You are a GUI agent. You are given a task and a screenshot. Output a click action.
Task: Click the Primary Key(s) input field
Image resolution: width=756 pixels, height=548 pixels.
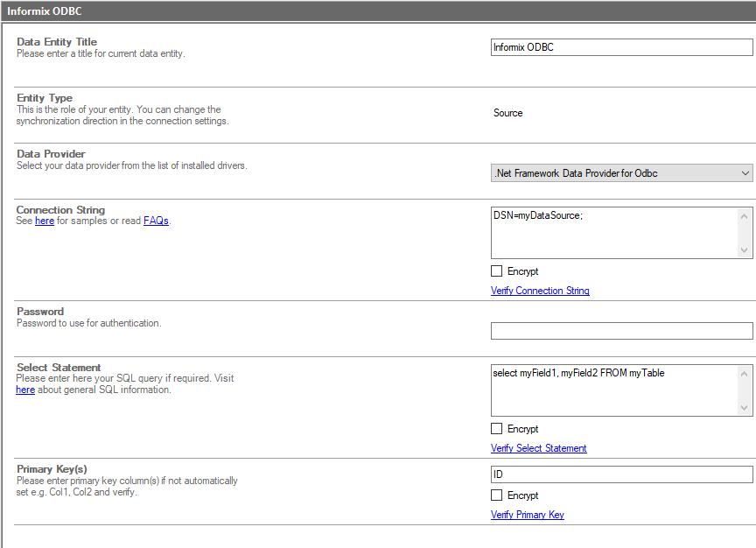click(x=621, y=474)
